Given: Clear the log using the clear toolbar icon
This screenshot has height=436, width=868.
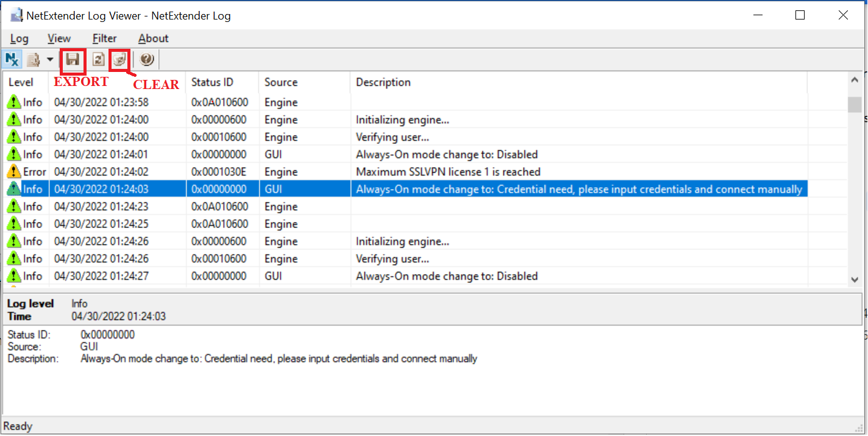Looking at the screenshot, I should [120, 60].
